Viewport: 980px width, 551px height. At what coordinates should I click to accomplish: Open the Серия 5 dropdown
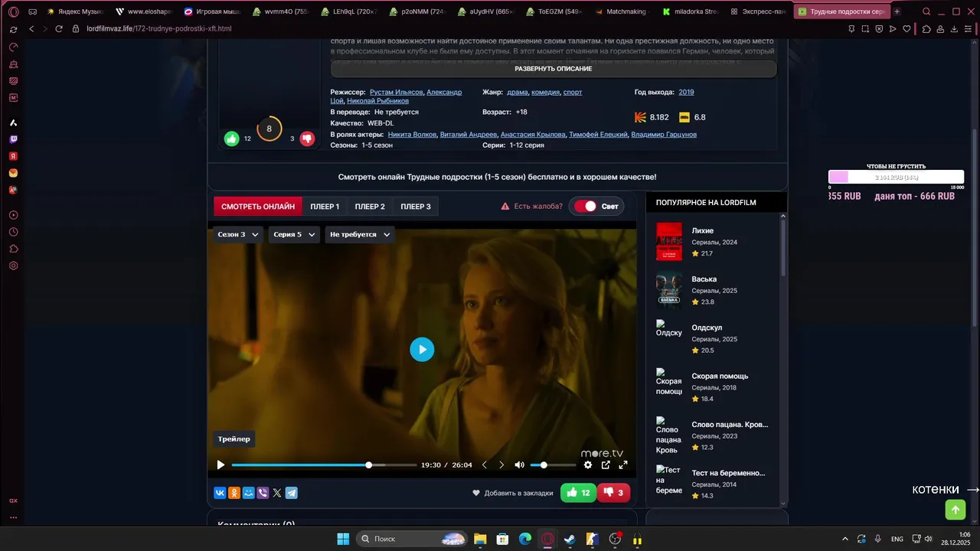tap(294, 234)
